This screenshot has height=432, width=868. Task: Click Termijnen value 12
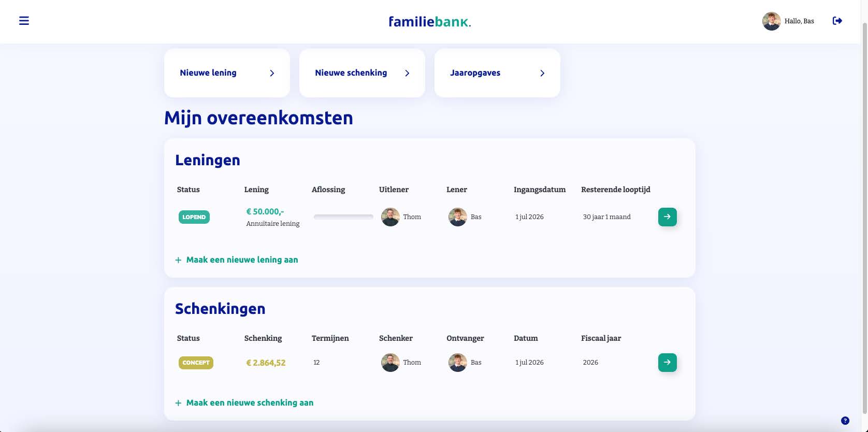click(x=316, y=363)
